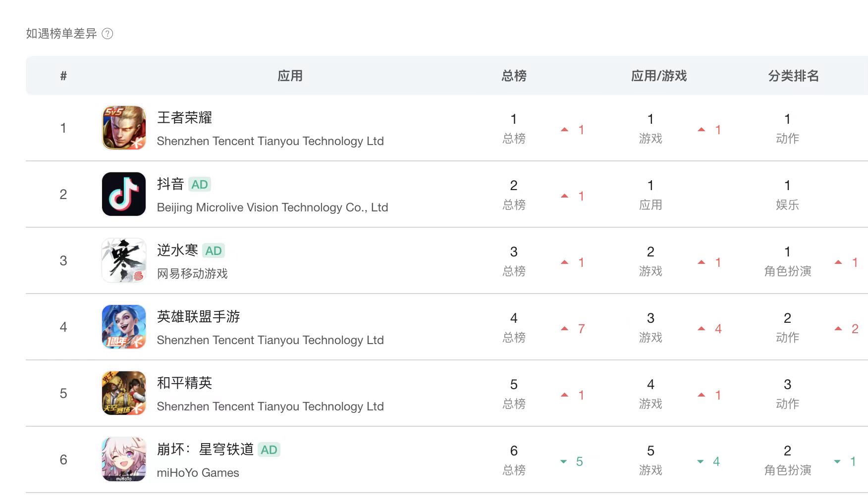Click 崩坏:星穹铁道 overall rank down-5 indicator
The image size is (868, 501).
click(572, 461)
